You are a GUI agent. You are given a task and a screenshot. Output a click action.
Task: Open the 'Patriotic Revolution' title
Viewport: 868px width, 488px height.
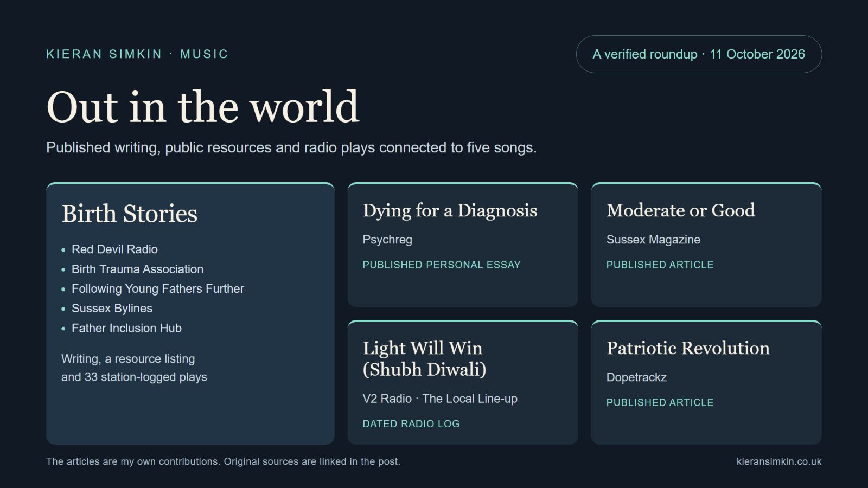pyautogui.click(x=688, y=348)
